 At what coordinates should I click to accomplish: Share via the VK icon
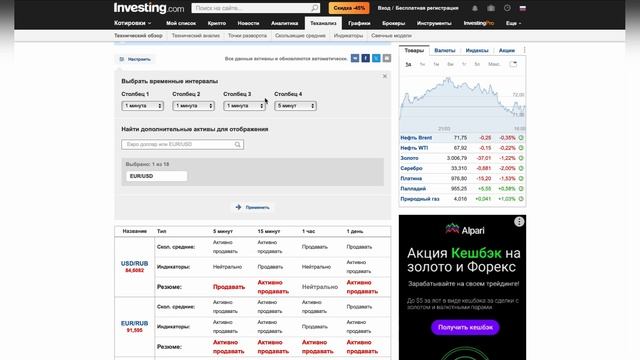pos(355,58)
